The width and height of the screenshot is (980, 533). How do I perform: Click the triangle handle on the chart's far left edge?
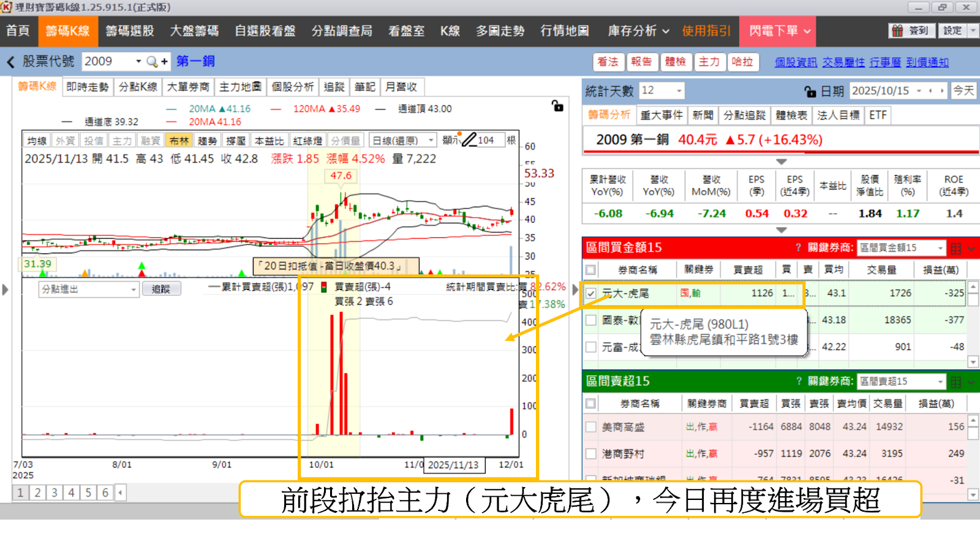5,289
